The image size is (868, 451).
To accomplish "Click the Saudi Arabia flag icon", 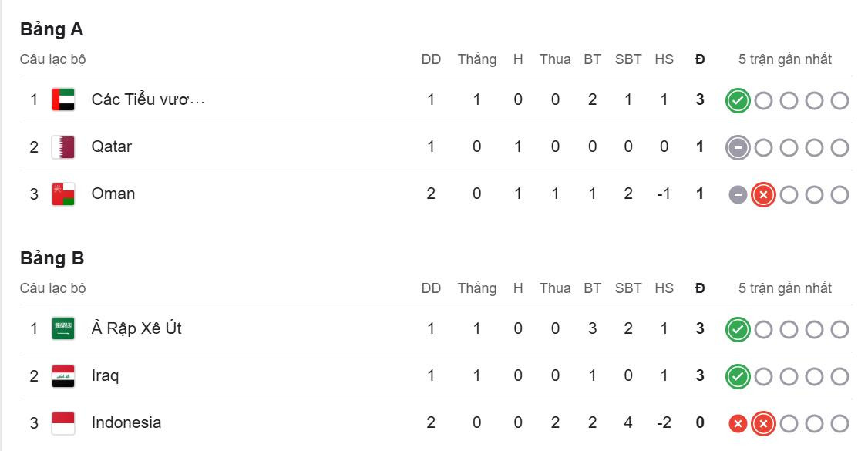I will click(62, 328).
